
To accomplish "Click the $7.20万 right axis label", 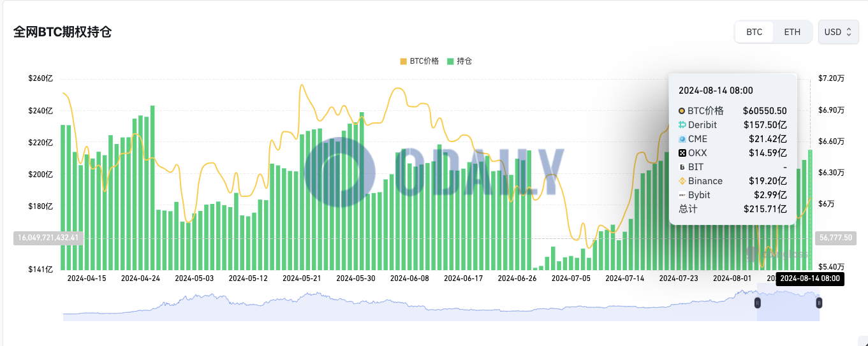I will click(x=831, y=78).
